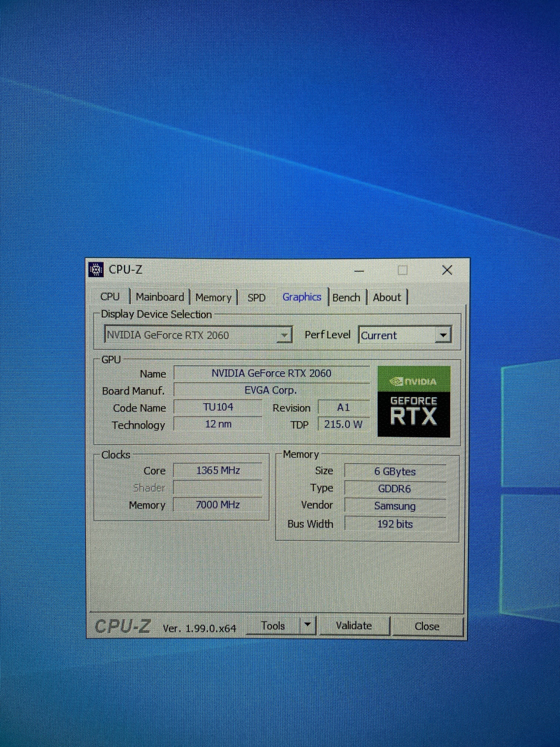Open the Display Device Selection dropdown
Viewport: 560px width, 747px height.
click(284, 335)
